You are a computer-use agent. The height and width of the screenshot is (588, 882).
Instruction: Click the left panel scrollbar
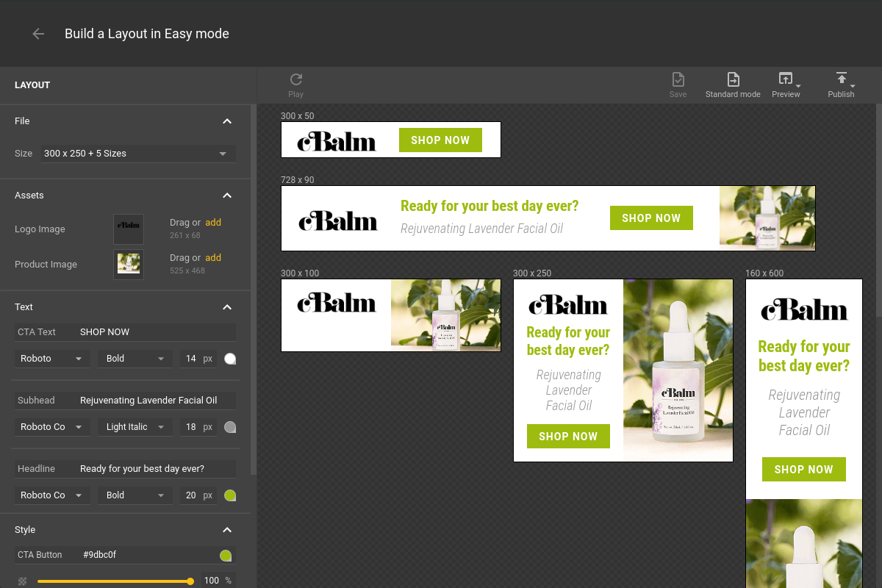254,290
